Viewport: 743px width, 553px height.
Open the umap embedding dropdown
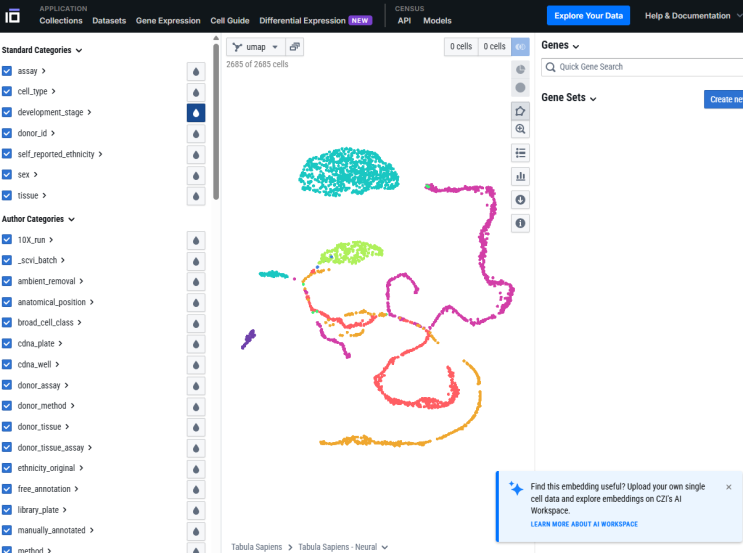point(255,47)
